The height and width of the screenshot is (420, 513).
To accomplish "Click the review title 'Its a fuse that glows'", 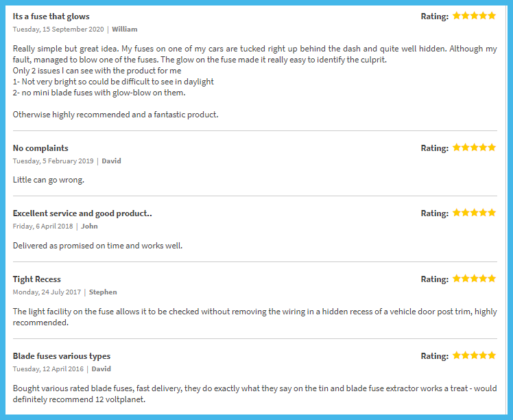I will (51, 16).
